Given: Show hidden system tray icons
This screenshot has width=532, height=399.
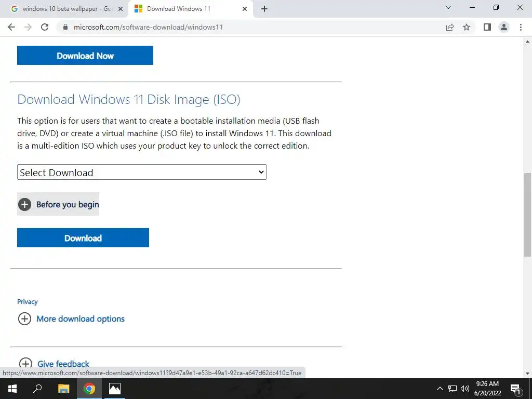Looking at the screenshot, I should pyautogui.click(x=440, y=389).
